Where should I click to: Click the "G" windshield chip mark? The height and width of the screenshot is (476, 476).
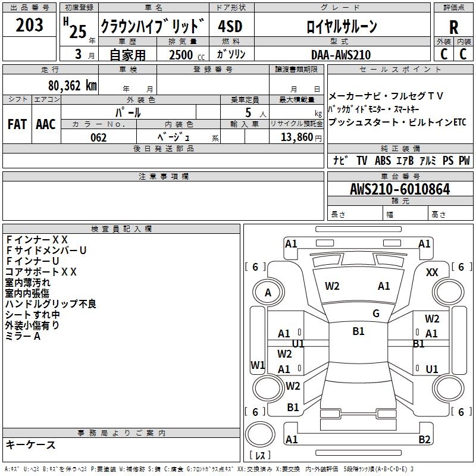[x=376, y=314]
